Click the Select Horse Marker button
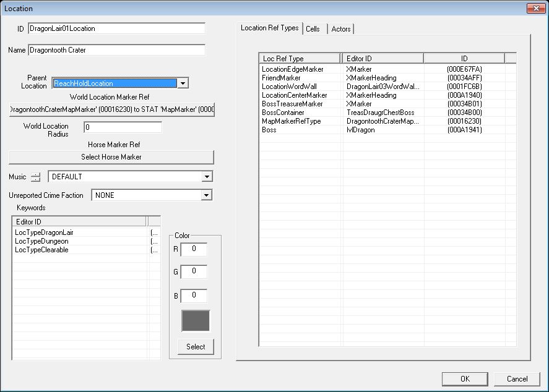 coord(111,157)
